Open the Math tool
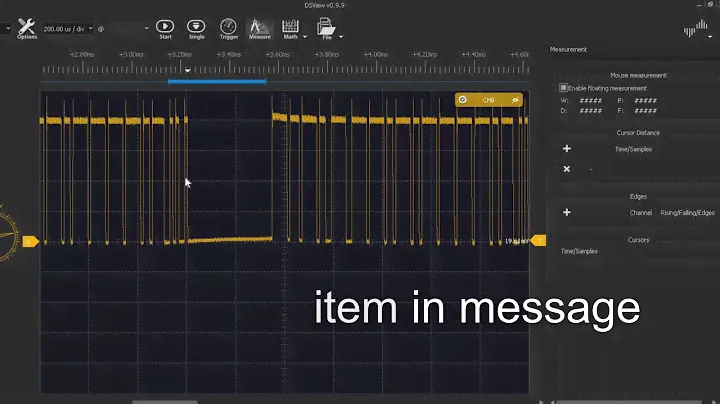 (x=290, y=26)
